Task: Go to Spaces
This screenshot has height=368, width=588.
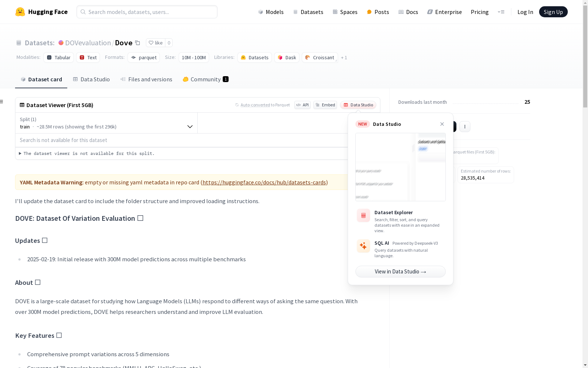Action: coord(345,12)
